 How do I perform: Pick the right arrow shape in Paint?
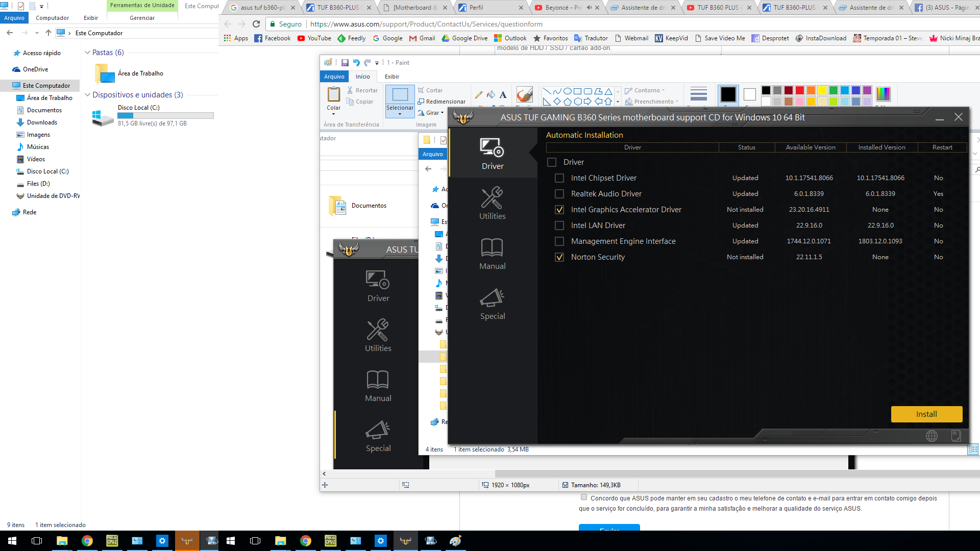point(587,102)
